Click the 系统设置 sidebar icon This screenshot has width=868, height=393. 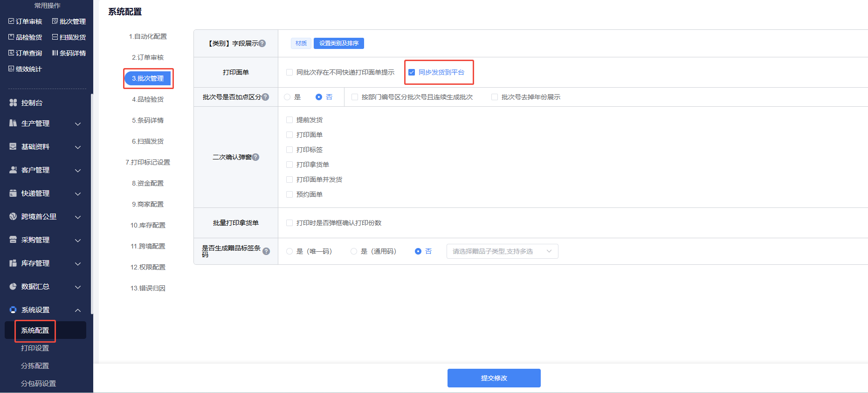pos(13,310)
